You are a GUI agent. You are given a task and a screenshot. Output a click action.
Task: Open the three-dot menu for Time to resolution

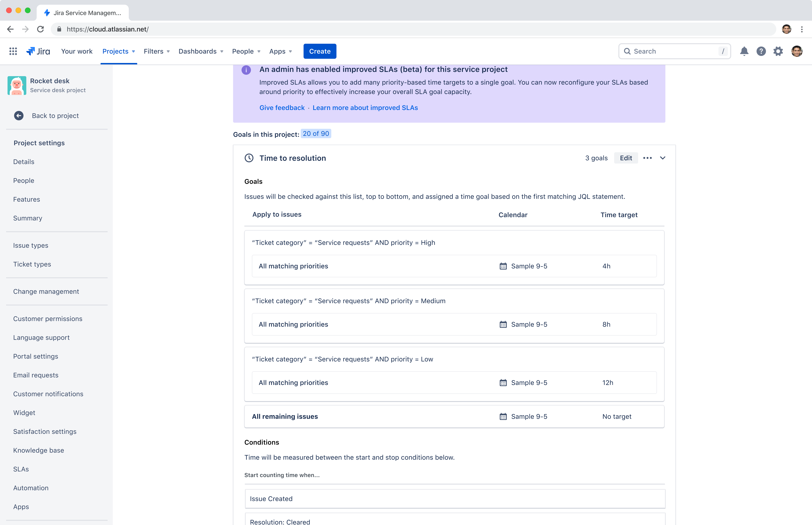[648, 158]
